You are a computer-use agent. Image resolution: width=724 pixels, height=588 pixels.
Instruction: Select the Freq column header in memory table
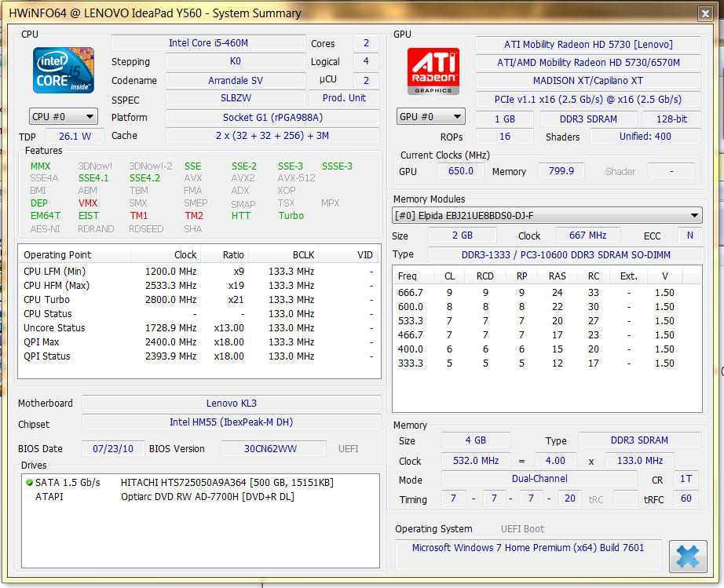point(414,276)
